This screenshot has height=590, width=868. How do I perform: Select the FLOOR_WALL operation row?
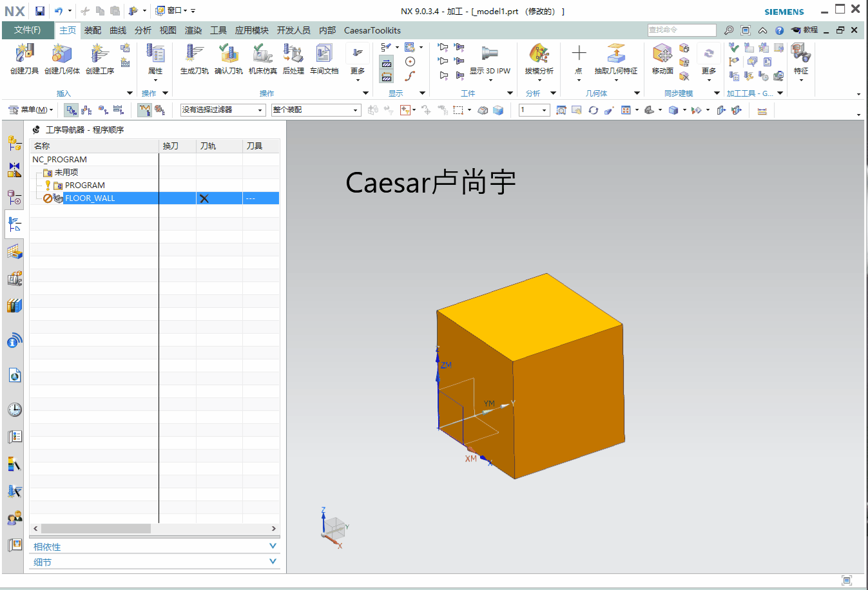(155, 198)
